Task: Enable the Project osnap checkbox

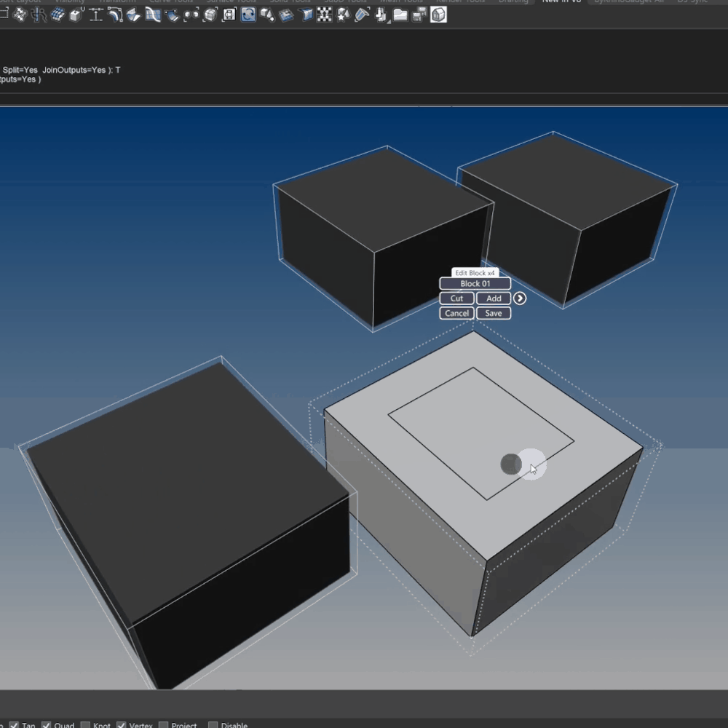Action: [163, 725]
